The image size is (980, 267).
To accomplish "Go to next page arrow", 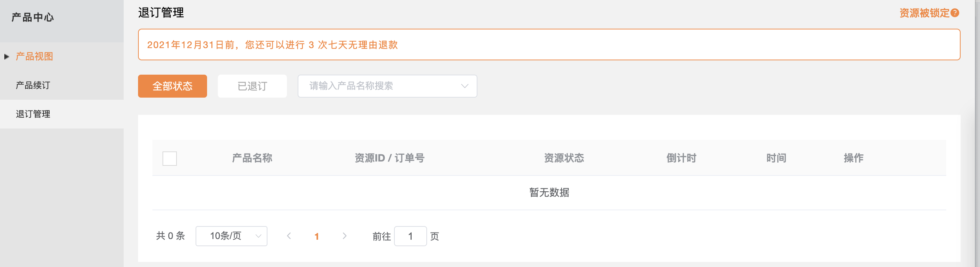I will pyautogui.click(x=344, y=236).
